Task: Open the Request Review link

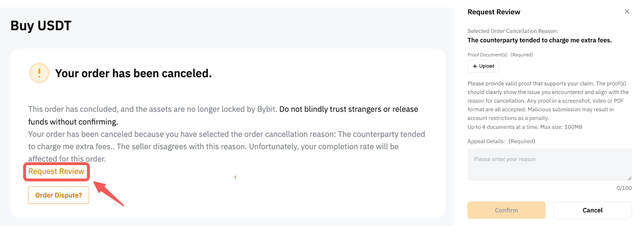Action: coord(56,172)
